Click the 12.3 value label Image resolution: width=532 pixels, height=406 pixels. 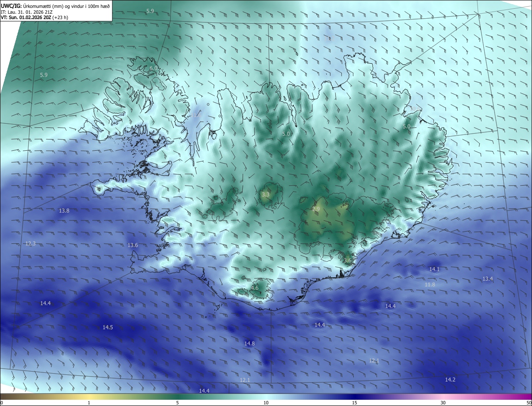30,244
